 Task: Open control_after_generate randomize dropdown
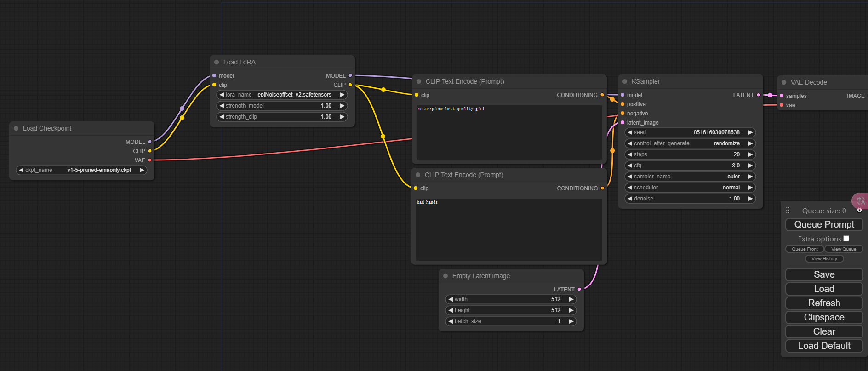click(x=690, y=143)
